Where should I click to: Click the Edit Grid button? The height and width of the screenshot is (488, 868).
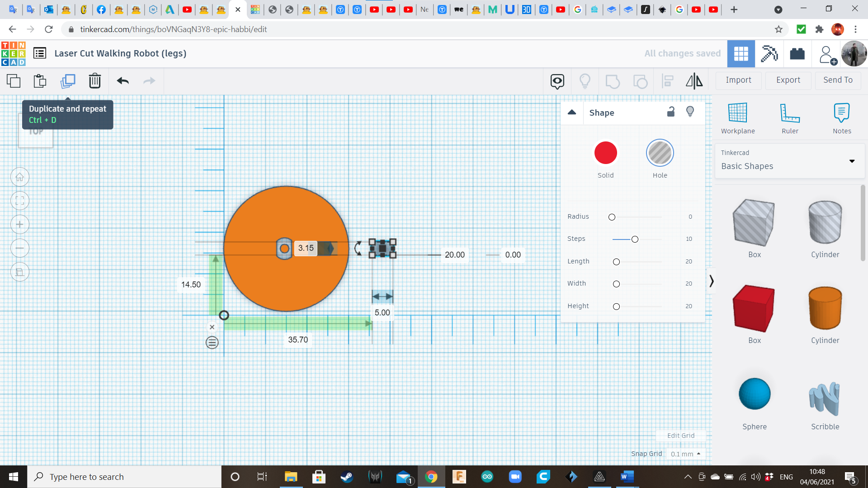click(x=681, y=435)
